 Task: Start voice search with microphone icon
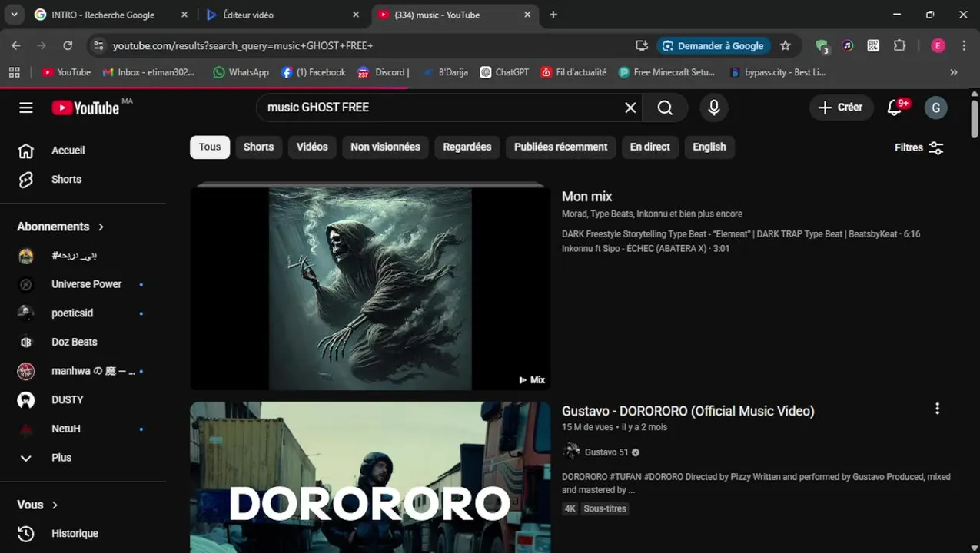tap(714, 108)
